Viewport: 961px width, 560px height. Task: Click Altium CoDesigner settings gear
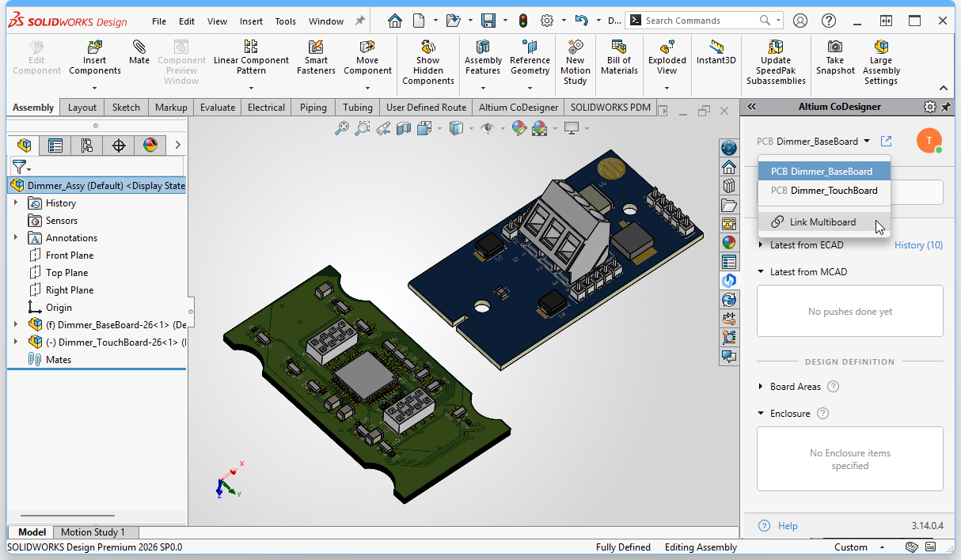[x=929, y=107]
